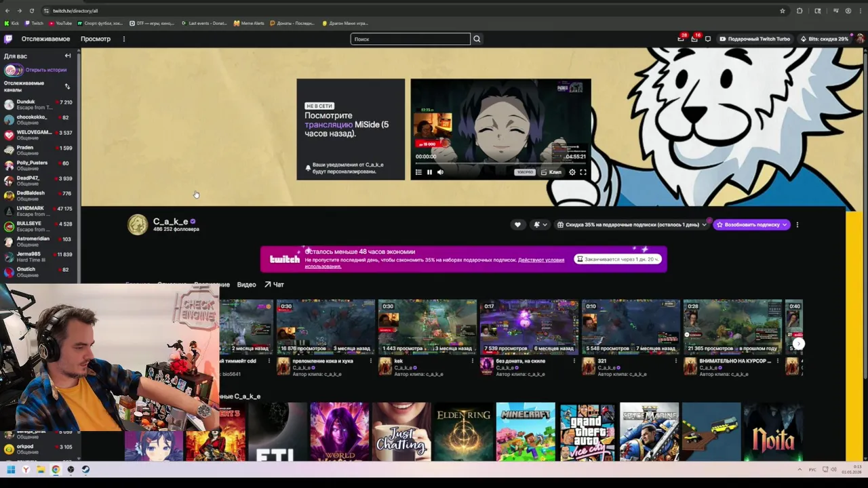Open chapters list icon in player
868x488 pixels.
tap(418, 172)
